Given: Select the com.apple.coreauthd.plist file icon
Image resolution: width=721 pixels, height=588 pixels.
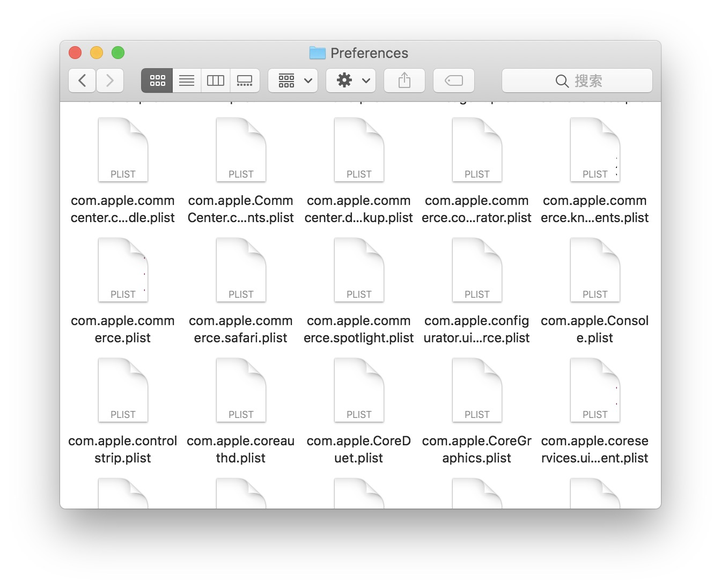Looking at the screenshot, I should (x=241, y=390).
